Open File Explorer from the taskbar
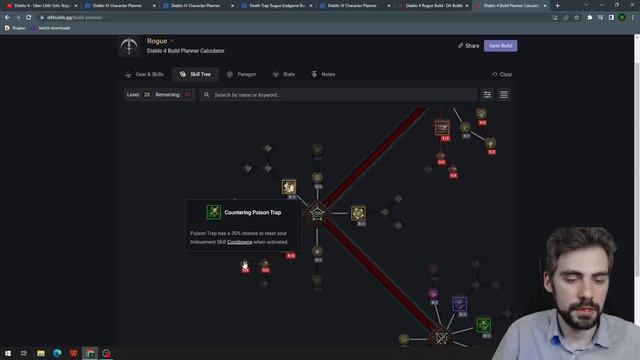 (x=41, y=353)
